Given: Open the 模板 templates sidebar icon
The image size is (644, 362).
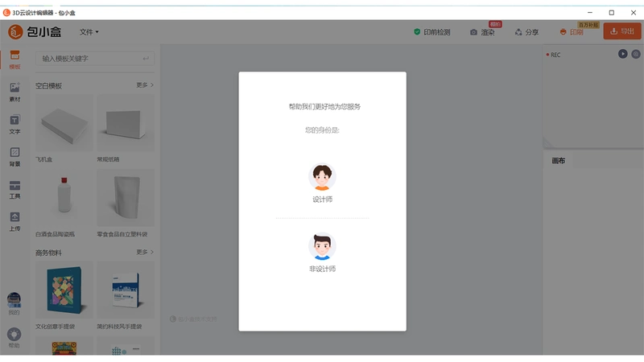Looking at the screenshot, I should coord(14,59).
